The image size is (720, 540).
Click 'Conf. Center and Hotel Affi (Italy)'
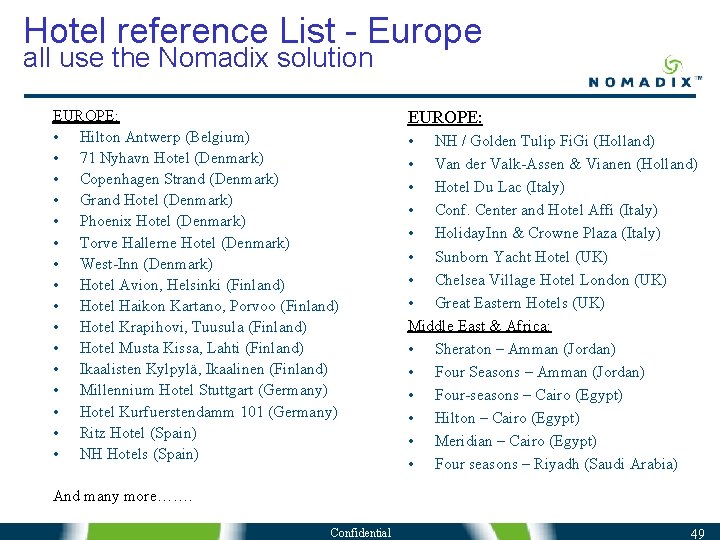546,210
